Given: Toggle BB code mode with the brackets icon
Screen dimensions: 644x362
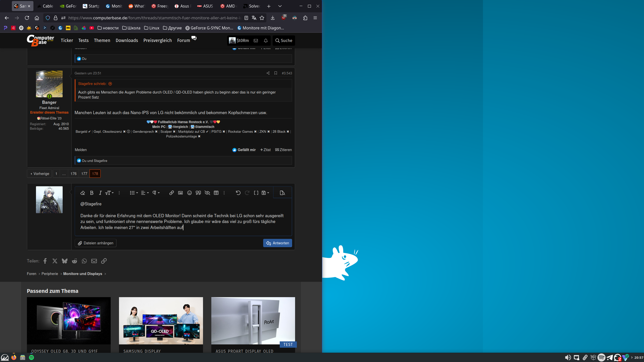Looking at the screenshot, I should pyautogui.click(x=256, y=193).
